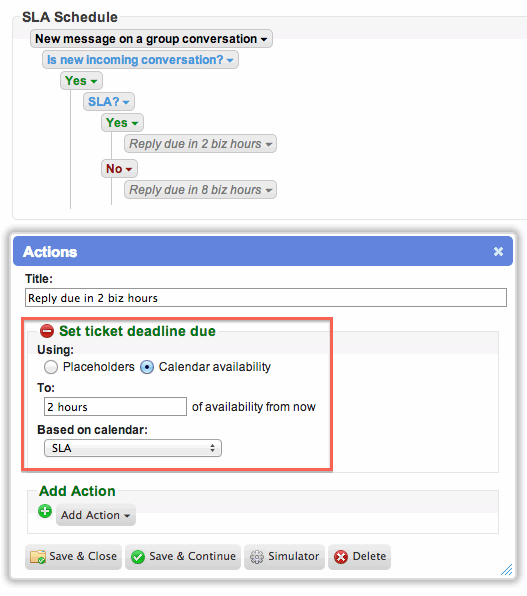The height and width of the screenshot is (596, 527).
Task: Focus the Title text field
Action: (266, 298)
